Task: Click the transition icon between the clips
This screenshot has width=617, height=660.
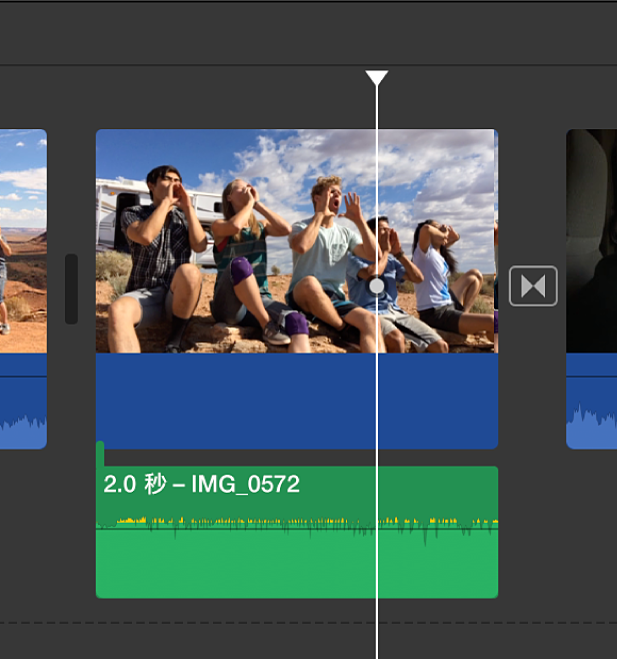Action: tap(533, 286)
